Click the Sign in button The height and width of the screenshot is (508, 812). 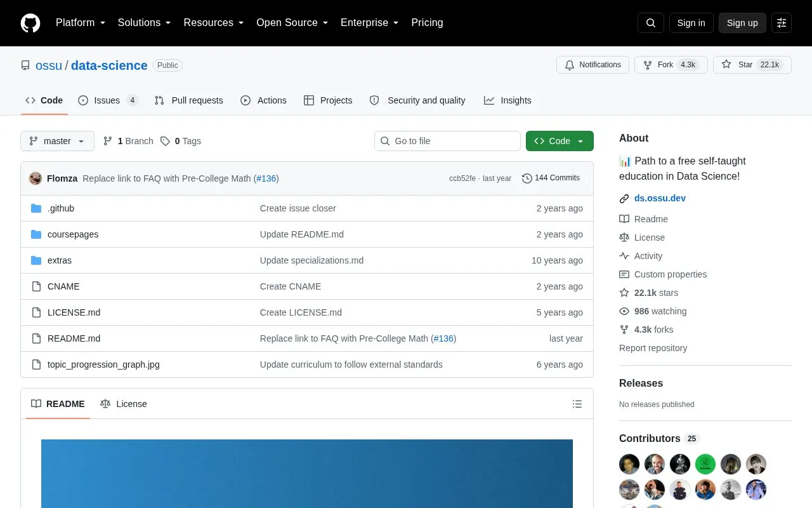coord(691,23)
